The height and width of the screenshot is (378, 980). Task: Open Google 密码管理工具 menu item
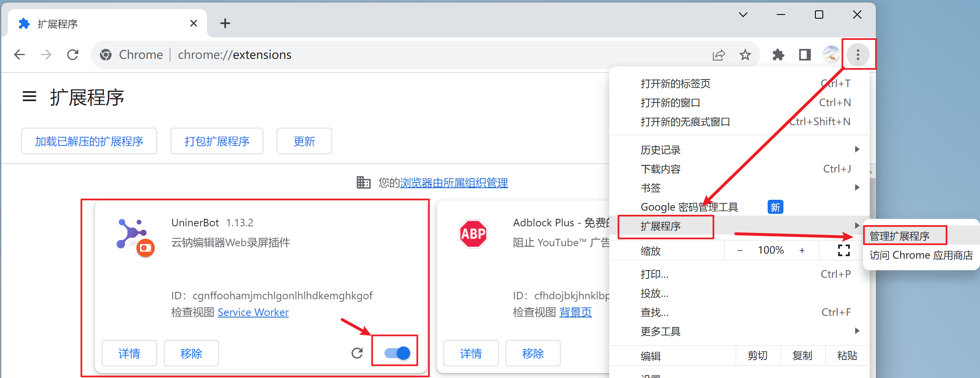point(739,207)
